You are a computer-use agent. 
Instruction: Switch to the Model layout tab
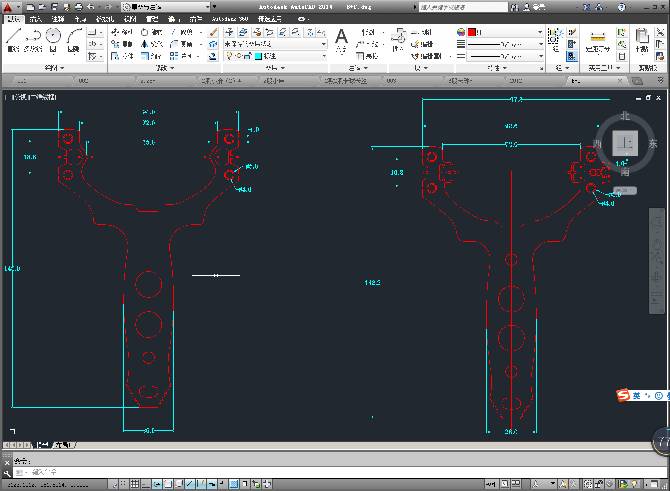(41, 445)
